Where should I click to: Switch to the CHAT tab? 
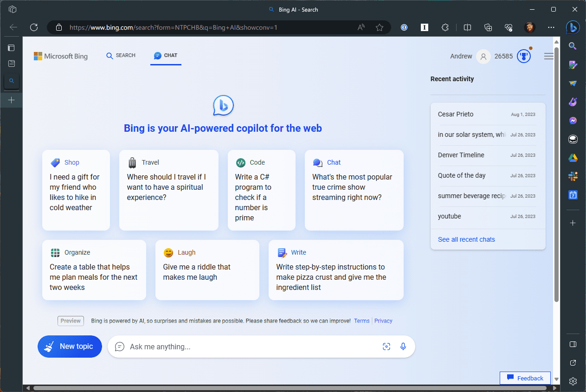166,56
